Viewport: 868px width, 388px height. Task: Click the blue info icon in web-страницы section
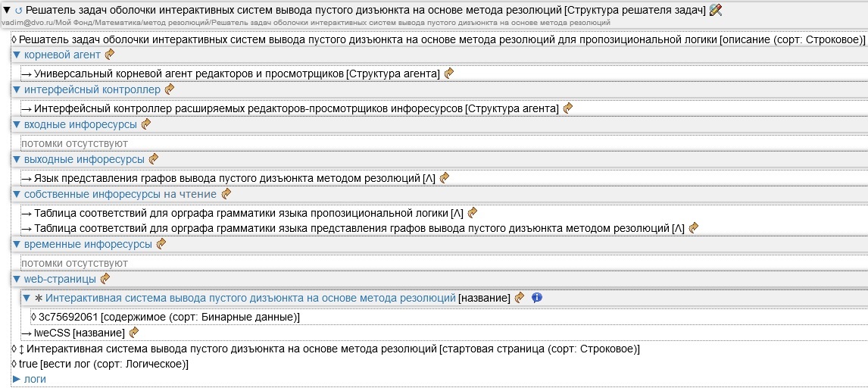coord(537,298)
